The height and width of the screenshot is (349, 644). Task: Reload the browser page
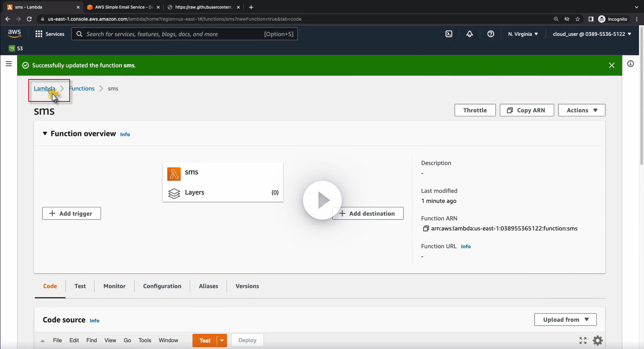[29, 19]
